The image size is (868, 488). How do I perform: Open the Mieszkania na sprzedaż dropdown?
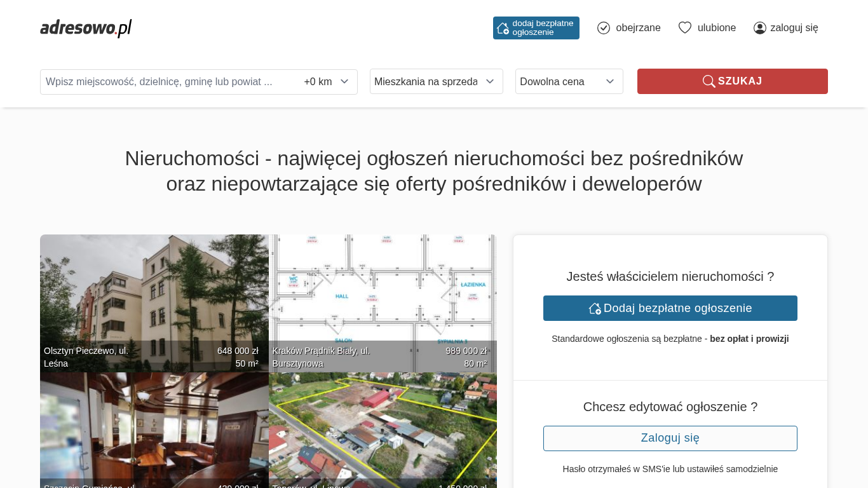click(436, 81)
